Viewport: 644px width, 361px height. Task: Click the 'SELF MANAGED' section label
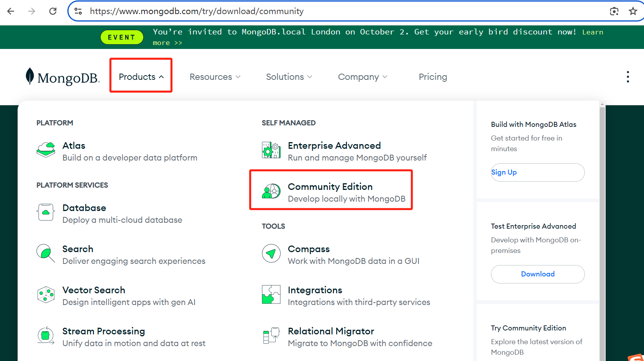pyautogui.click(x=289, y=123)
